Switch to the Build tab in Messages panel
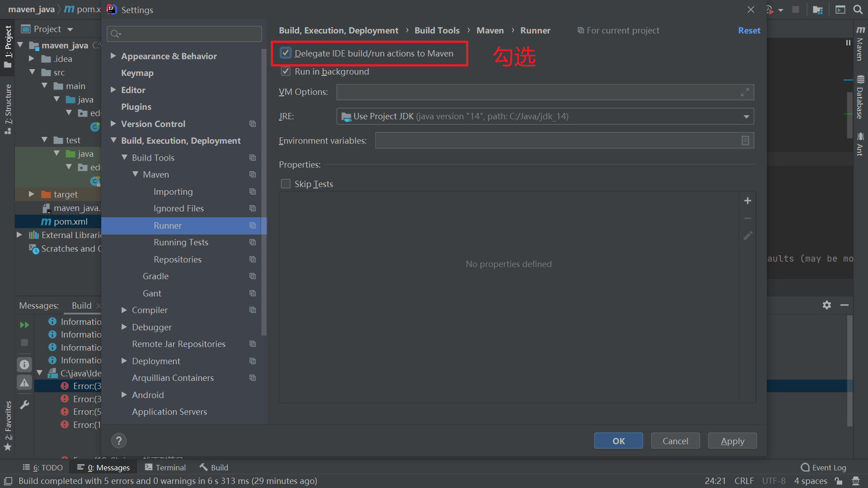The width and height of the screenshot is (868, 488). (81, 305)
